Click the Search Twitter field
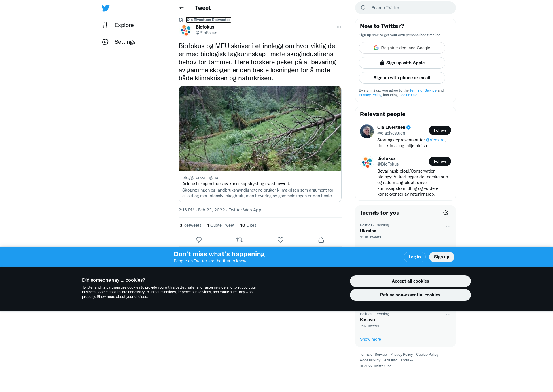 (x=406, y=8)
